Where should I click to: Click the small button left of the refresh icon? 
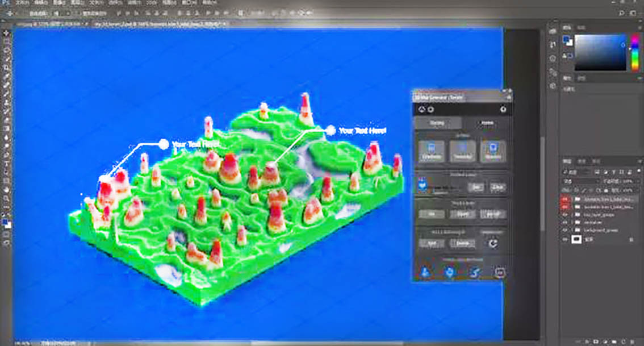(462, 243)
